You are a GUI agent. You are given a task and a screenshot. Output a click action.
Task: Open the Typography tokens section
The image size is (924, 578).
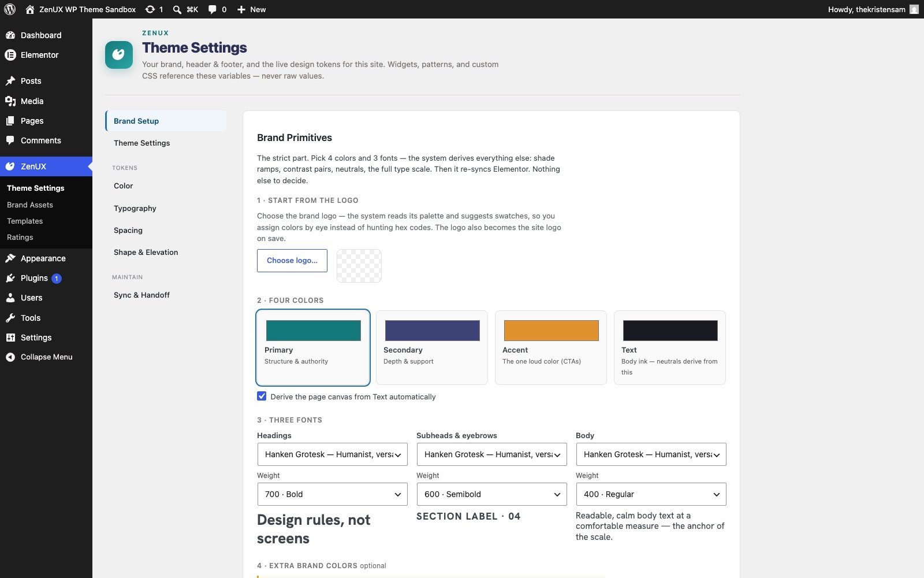click(166, 208)
